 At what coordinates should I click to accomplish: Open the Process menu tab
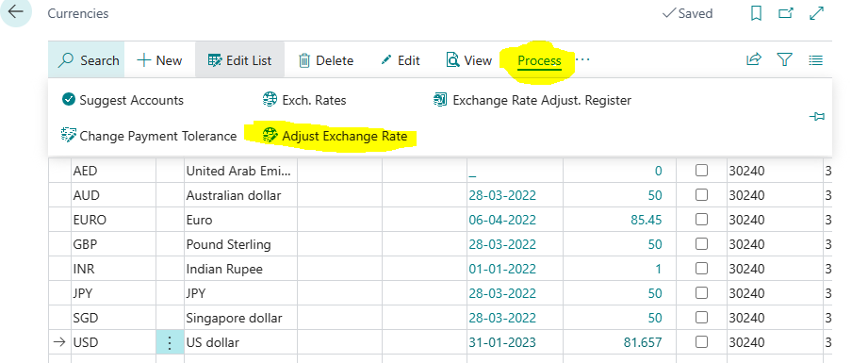point(539,60)
